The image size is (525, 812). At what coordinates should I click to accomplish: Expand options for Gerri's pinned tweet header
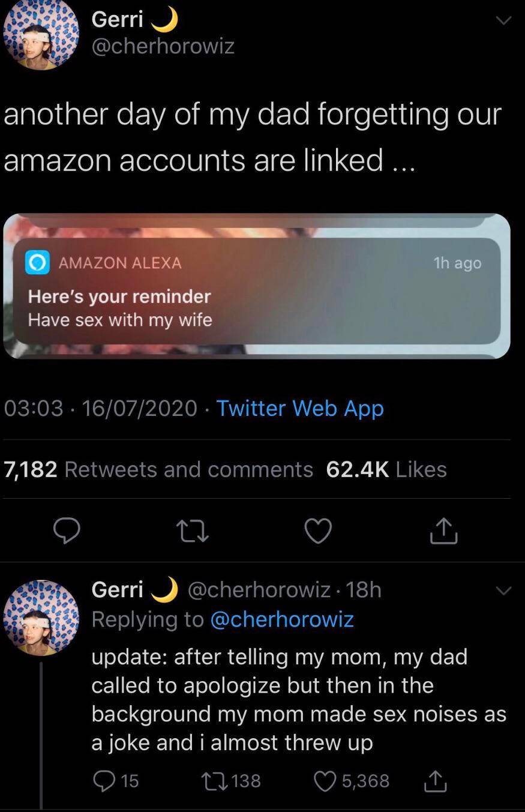coord(504,20)
